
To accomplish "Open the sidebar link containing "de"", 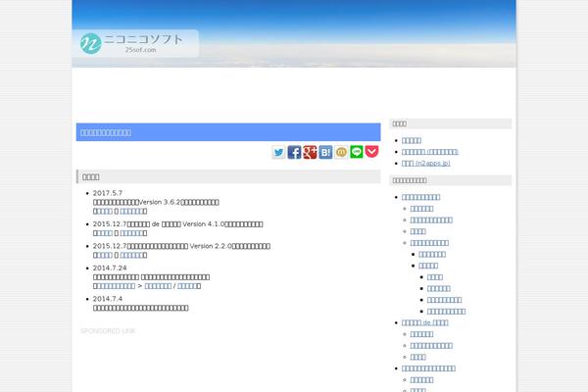I will (425, 322).
